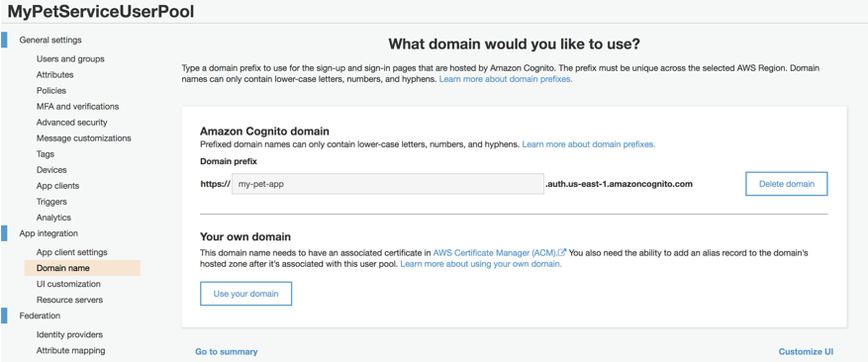Click Customize UI link
Image resolution: width=868 pixels, height=362 pixels.
tap(806, 351)
